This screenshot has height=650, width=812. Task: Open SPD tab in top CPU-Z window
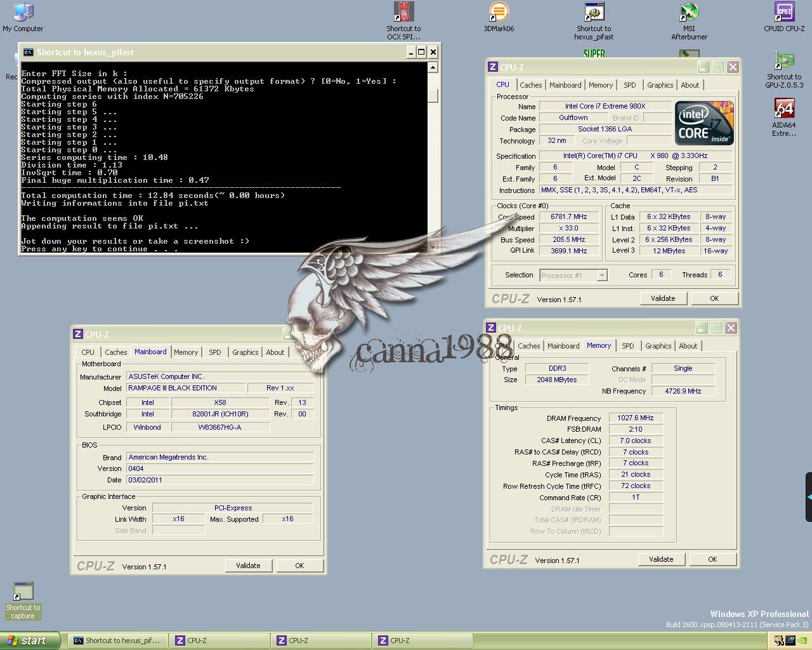point(629,85)
